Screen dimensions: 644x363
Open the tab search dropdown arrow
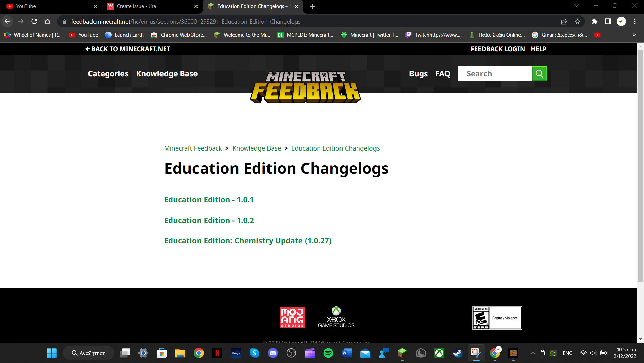point(576,6)
